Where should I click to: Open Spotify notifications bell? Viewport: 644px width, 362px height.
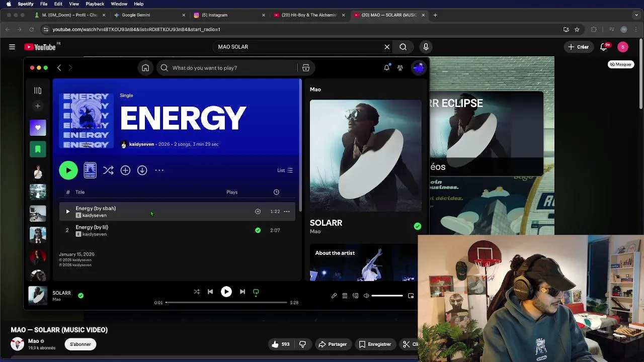(x=387, y=67)
